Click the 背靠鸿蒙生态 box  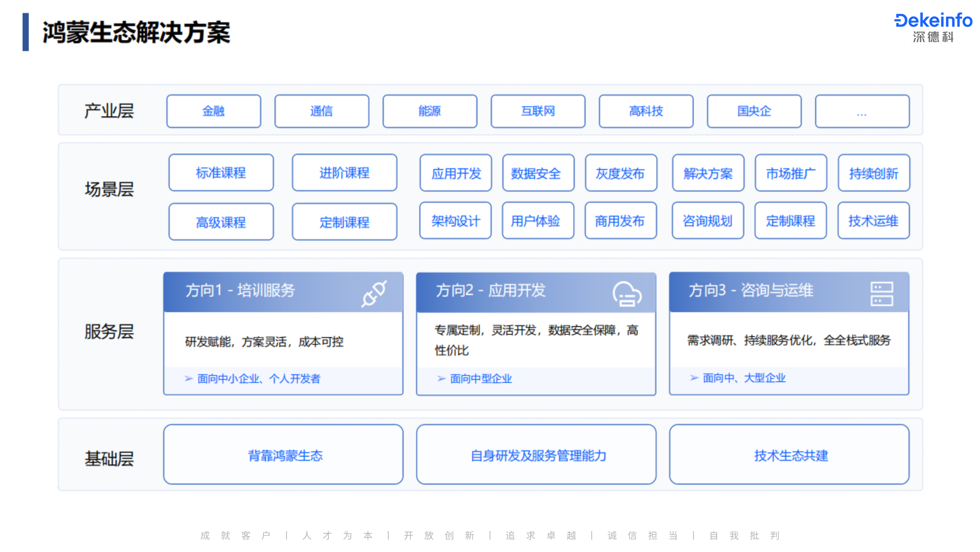point(283,454)
